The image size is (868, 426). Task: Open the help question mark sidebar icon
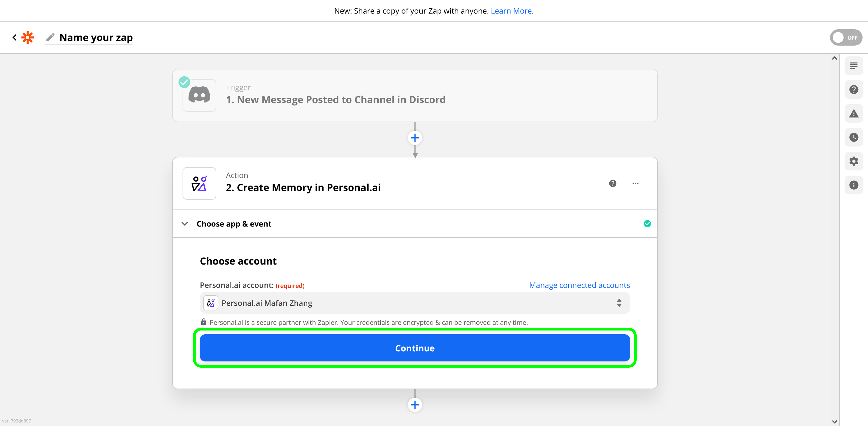coord(854,90)
